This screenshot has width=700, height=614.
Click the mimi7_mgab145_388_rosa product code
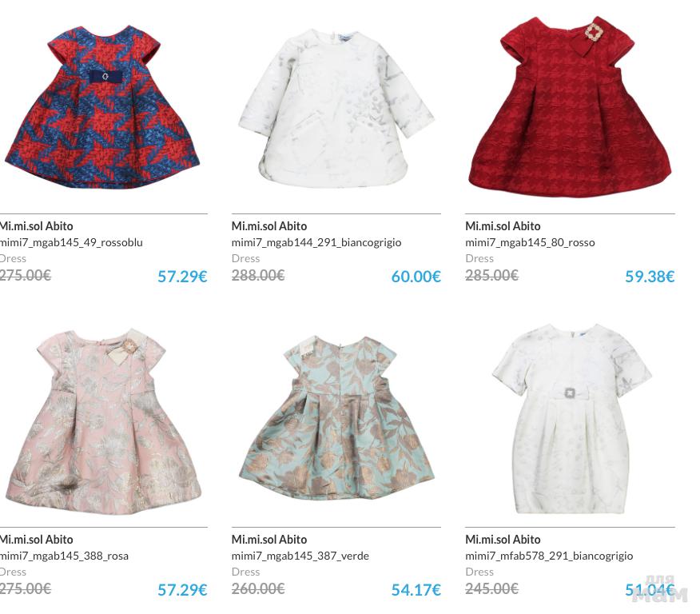click(x=63, y=556)
